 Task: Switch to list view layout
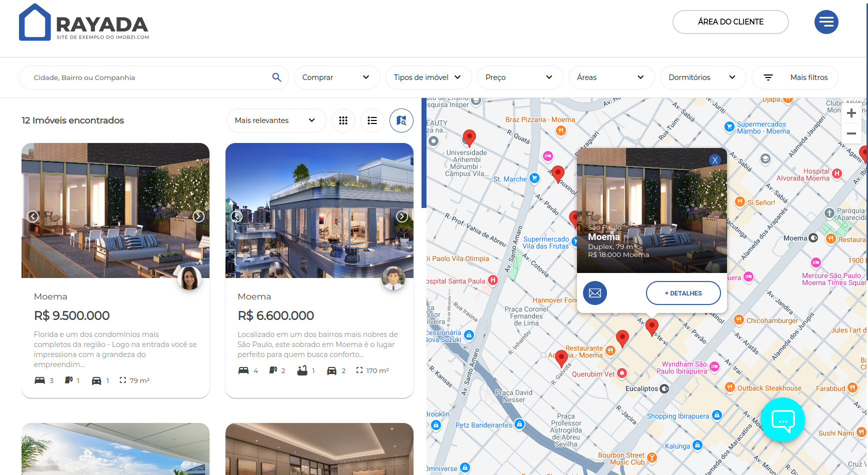pos(372,120)
